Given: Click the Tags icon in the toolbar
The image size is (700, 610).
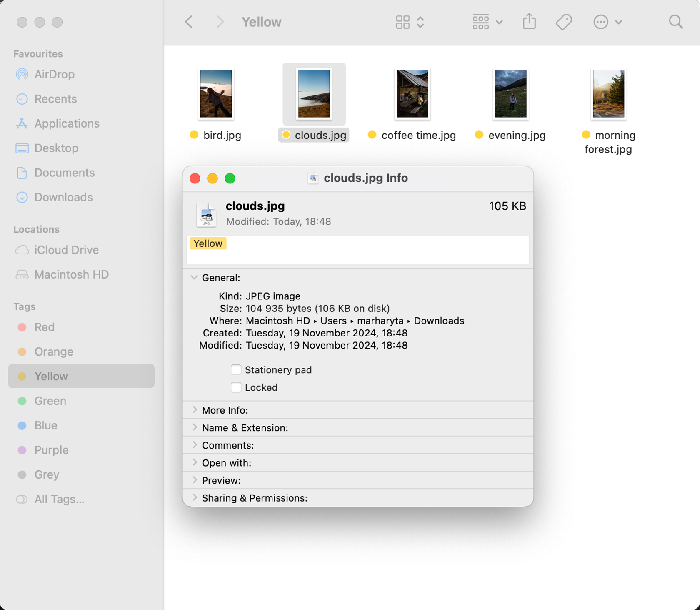Looking at the screenshot, I should click(564, 22).
